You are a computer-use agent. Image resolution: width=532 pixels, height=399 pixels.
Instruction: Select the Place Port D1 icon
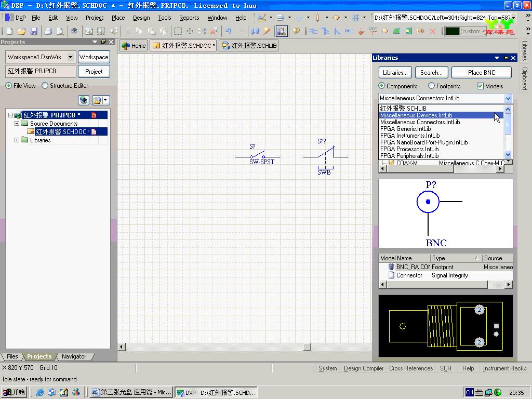click(421, 31)
